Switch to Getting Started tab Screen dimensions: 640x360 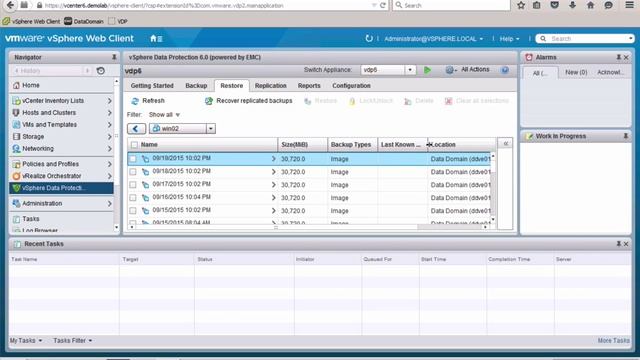[x=152, y=86]
